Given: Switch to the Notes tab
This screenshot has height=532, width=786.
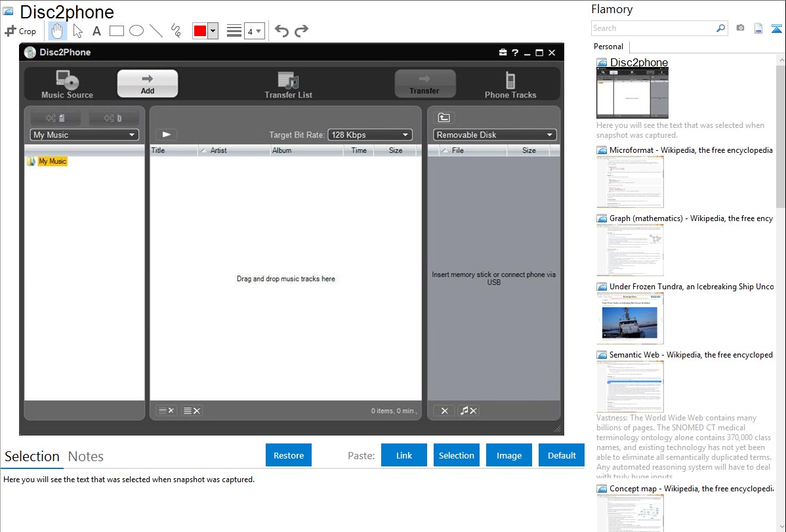Looking at the screenshot, I should point(86,457).
